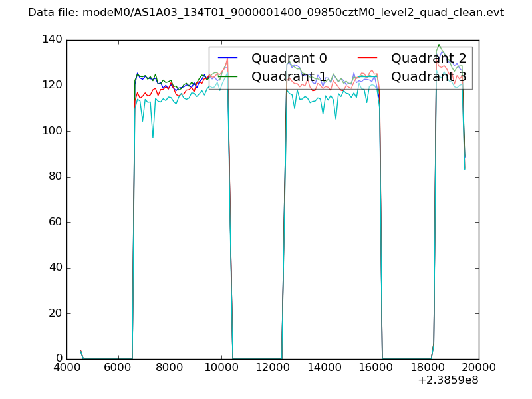
Task: Click the red line sample for Quadrant 2
Action: coord(368,58)
